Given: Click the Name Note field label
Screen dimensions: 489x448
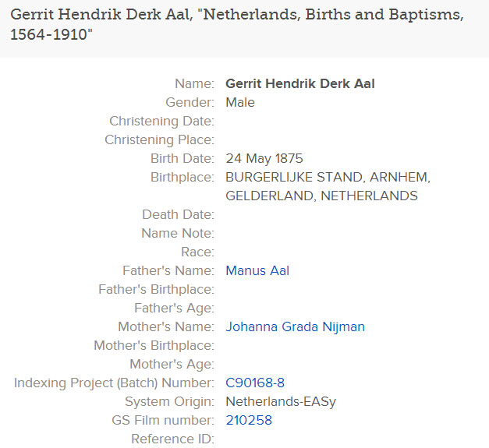Looking at the screenshot, I should click(x=177, y=234).
